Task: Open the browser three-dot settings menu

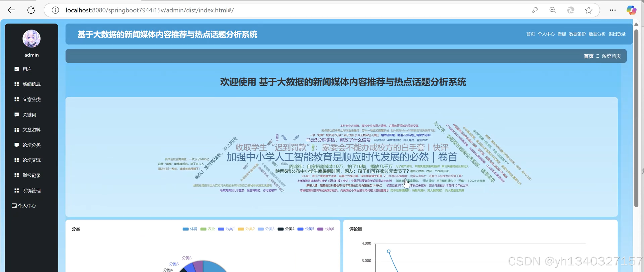Action: [612, 10]
